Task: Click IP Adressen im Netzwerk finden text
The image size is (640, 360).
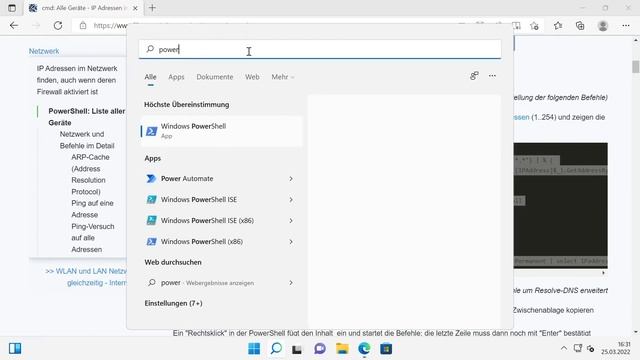Action: point(77,80)
